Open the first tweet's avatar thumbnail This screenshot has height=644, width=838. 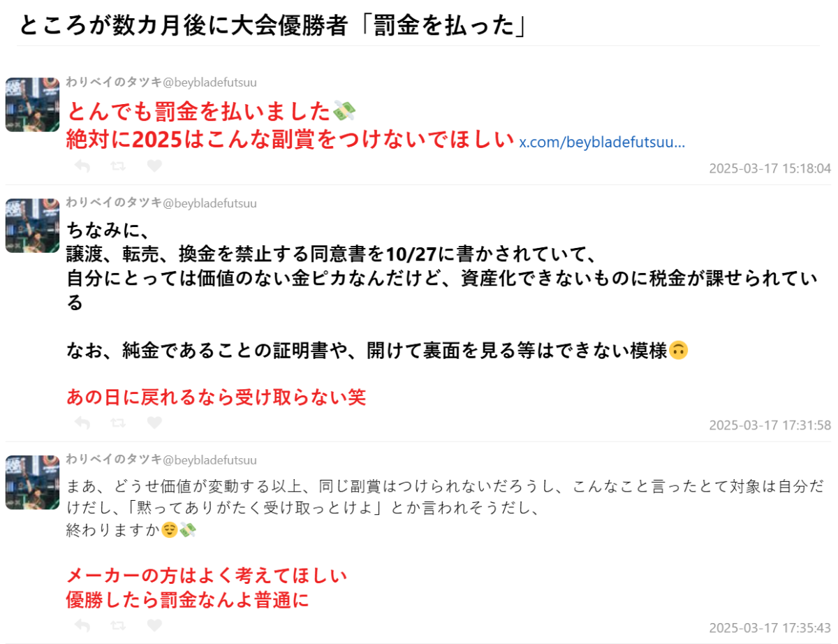(32, 105)
